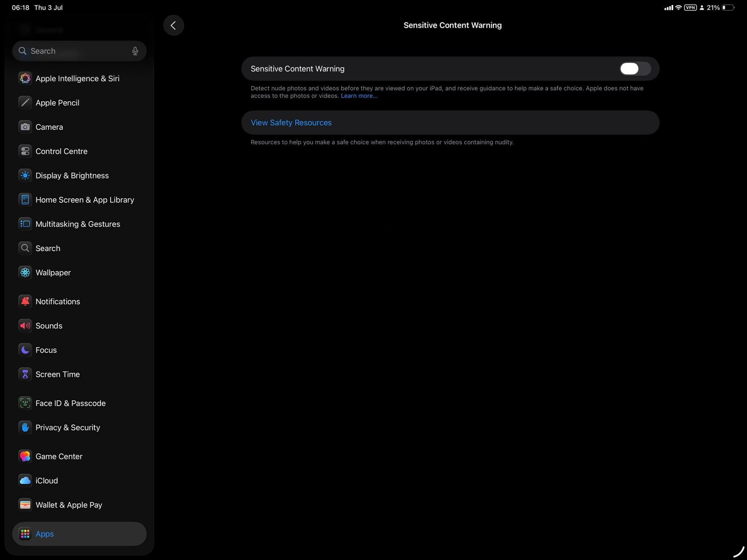This screenshot has height=560, width=747.
Task: Open Apple Intelligence & Siri icon
Action: (x=25, y=78)
